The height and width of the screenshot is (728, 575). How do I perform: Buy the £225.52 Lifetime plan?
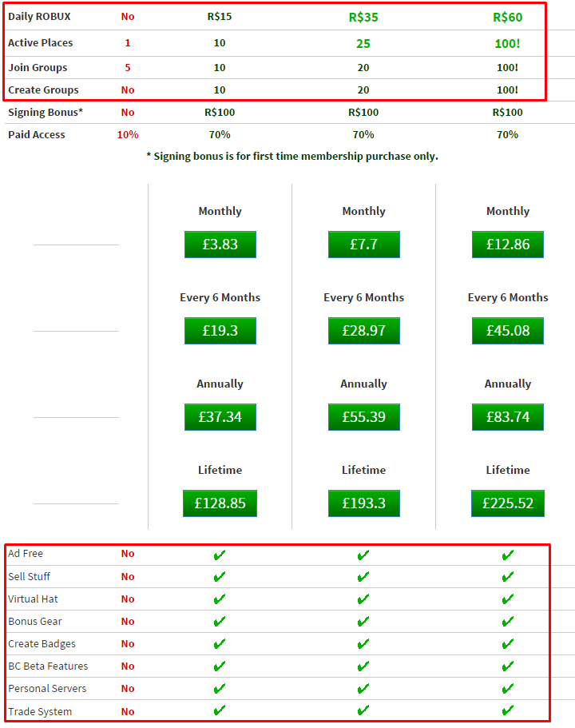pos(508,503)
